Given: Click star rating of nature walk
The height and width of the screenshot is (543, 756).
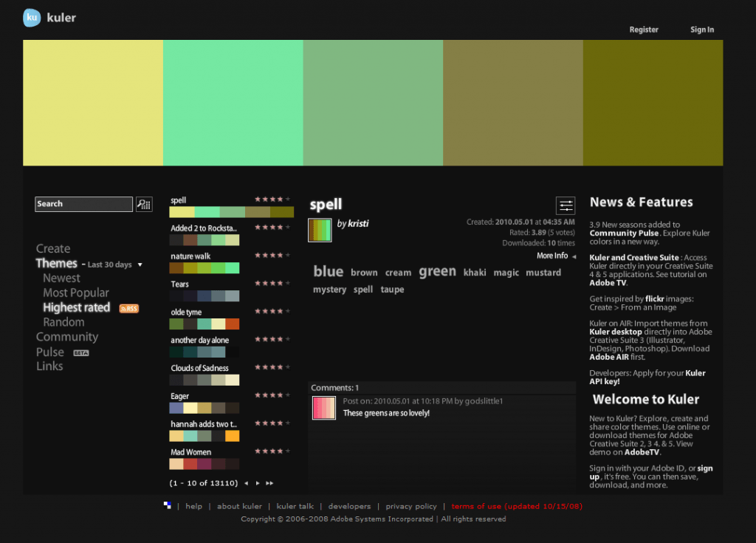Looking at the screenshot, I should coord(272,256).
